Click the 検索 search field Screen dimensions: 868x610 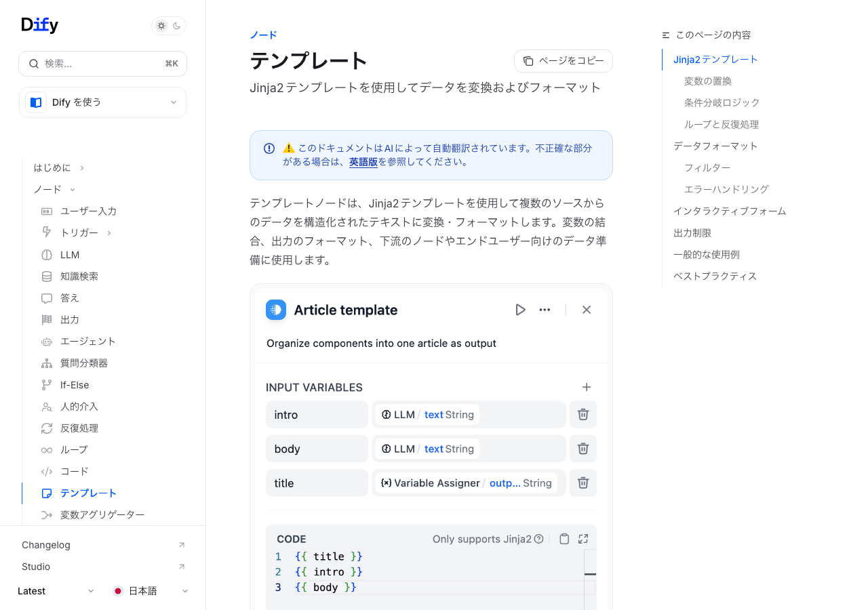point(102,64)
